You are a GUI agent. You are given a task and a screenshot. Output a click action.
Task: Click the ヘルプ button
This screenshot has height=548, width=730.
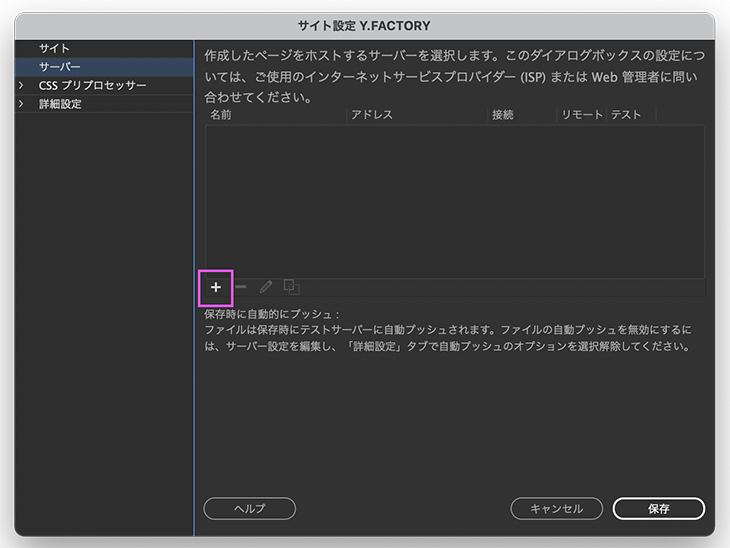tap(250, 508)
